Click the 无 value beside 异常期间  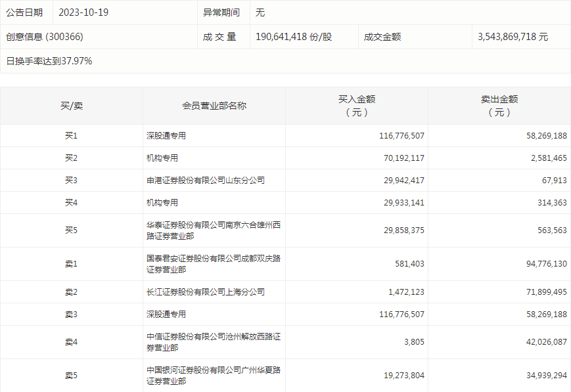(260, 12)
